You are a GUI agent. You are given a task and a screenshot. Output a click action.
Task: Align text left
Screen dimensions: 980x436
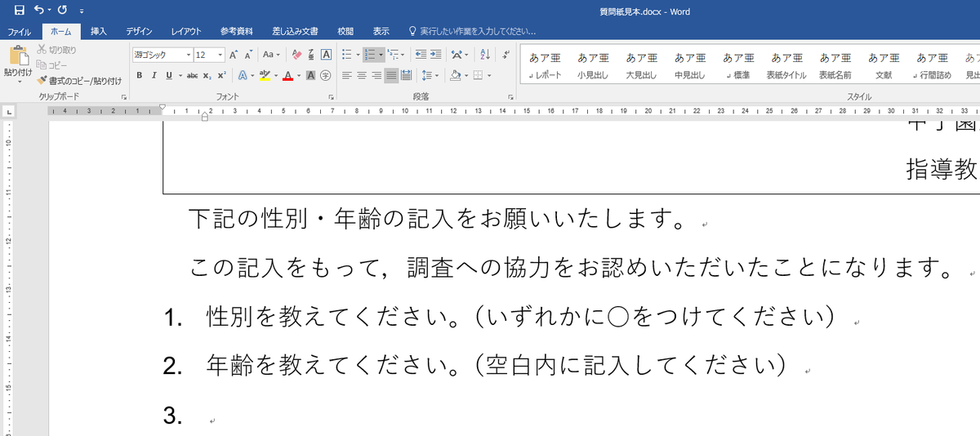(346, 75)
